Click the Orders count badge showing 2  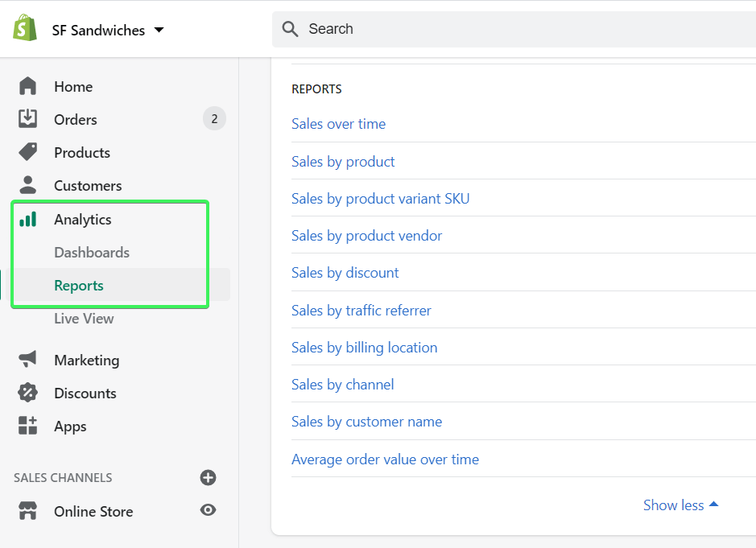[214, 118]
